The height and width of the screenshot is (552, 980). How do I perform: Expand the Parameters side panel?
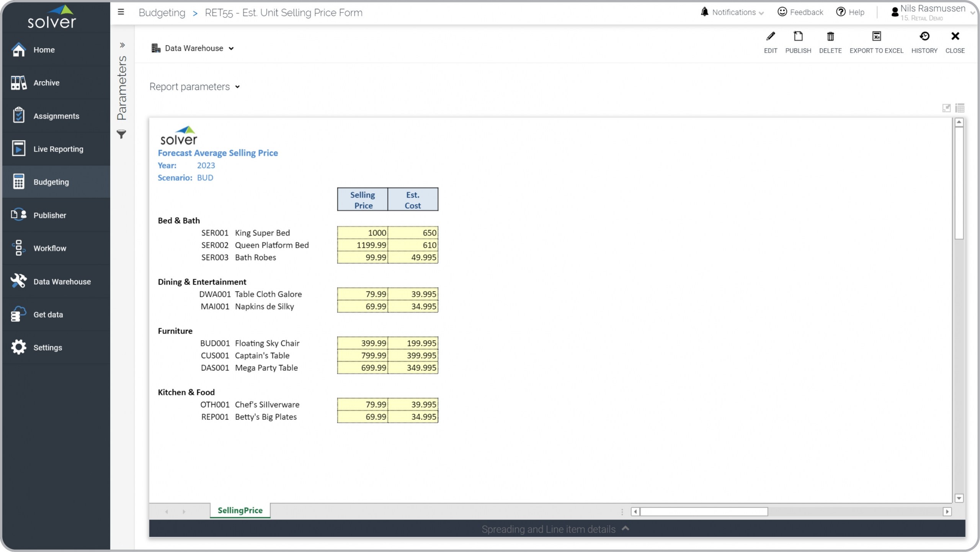(122, 45)
